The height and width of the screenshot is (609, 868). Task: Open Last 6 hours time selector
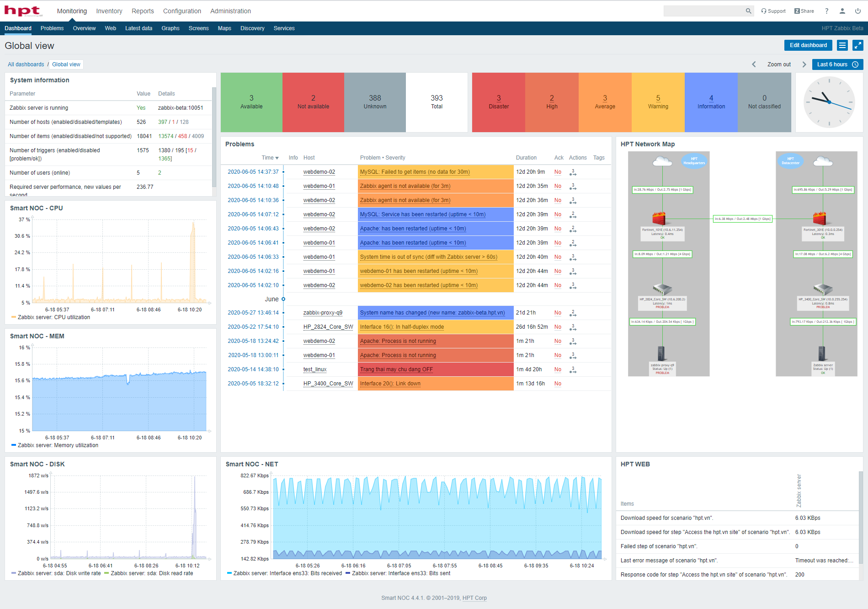tap(837, 64)
